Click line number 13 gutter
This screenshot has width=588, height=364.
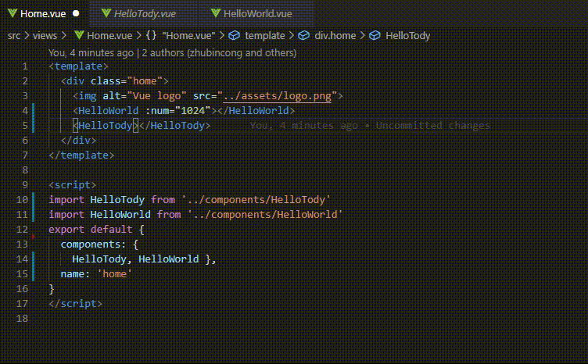coord(22,244)
